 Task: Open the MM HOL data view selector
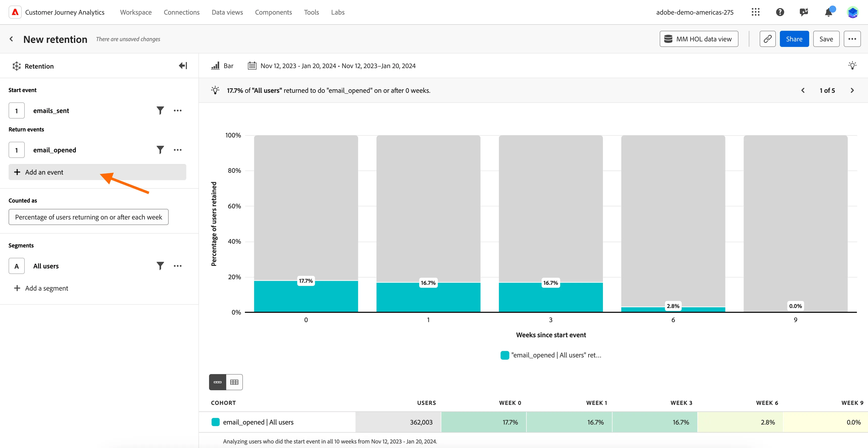[x=699, y=39]
